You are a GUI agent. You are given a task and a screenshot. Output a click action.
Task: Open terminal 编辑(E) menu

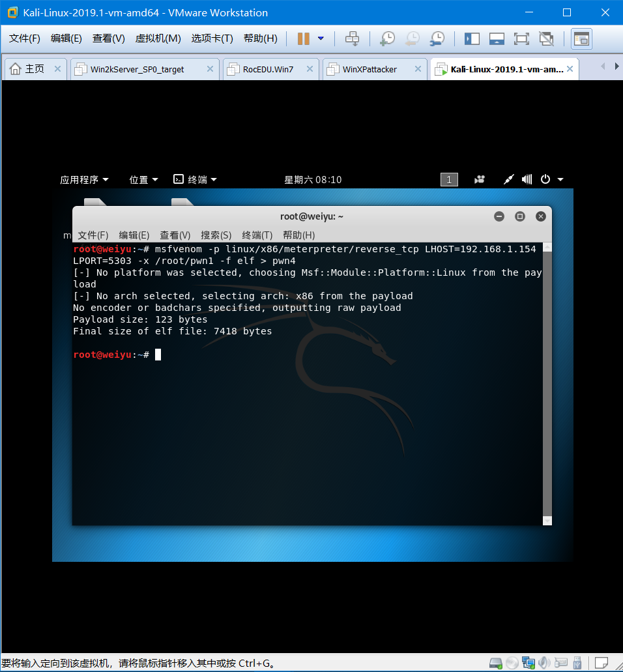click(134, 235)
